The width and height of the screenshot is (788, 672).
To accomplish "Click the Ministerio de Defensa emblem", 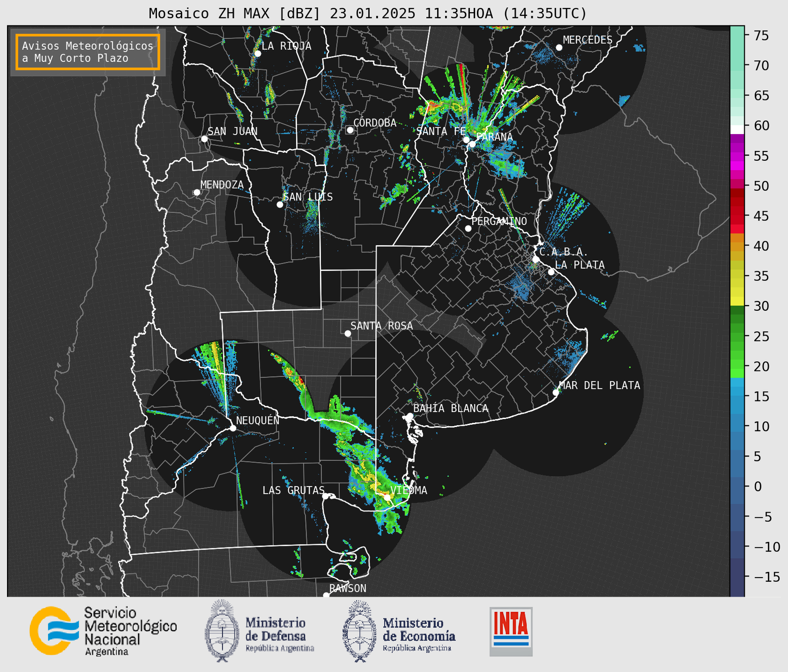I will 222,630.
